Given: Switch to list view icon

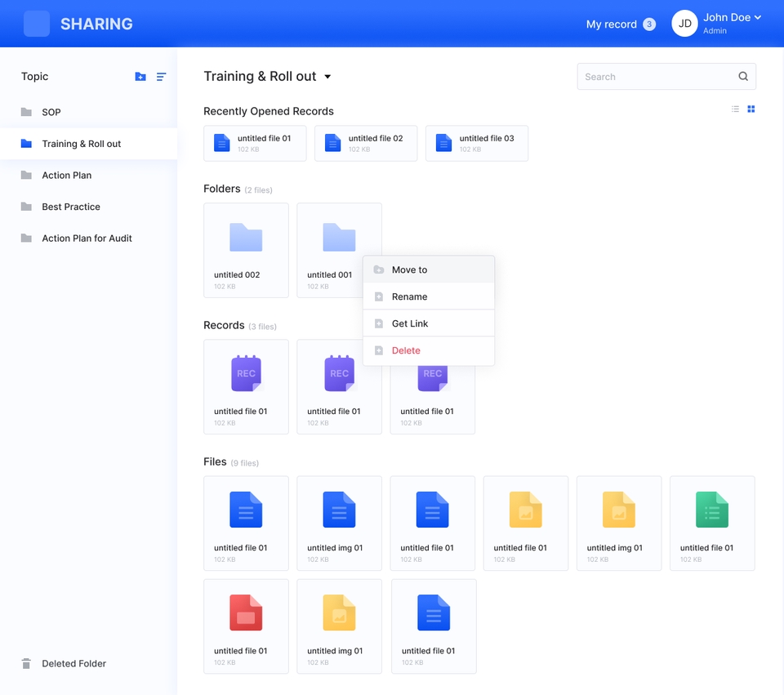Looking at the screenshot, I should [x=735, y=109].
